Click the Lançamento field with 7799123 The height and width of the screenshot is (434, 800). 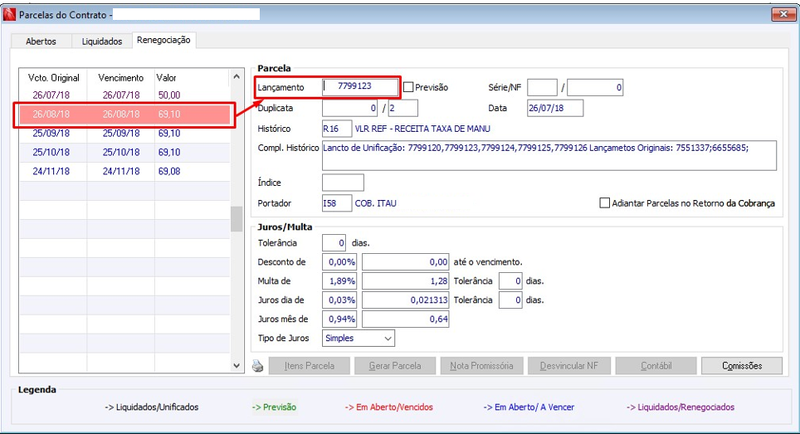tap(360, 87)
